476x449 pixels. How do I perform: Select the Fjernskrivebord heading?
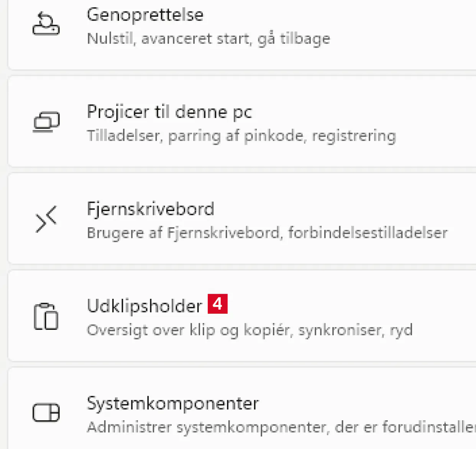[x=150, y=209]
